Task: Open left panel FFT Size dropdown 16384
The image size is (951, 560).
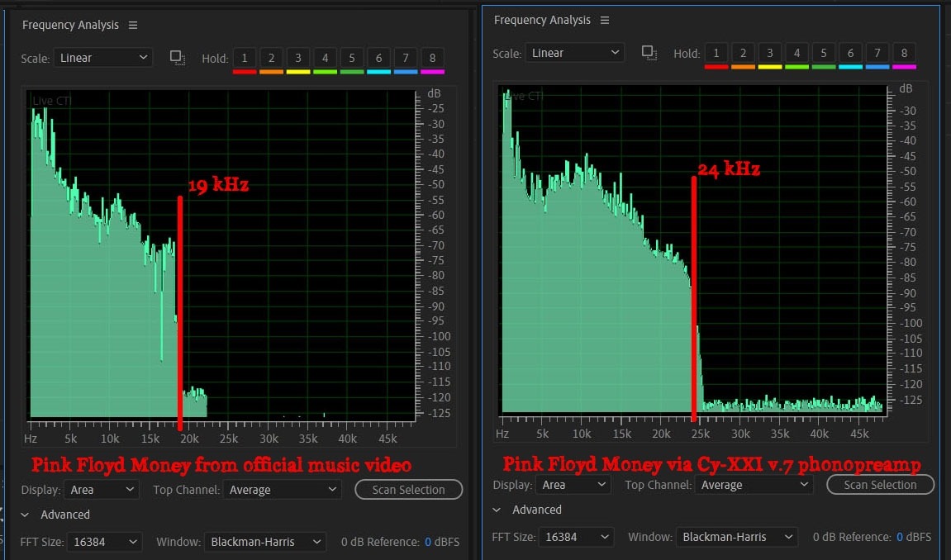Action: click(x=104, y=542)
